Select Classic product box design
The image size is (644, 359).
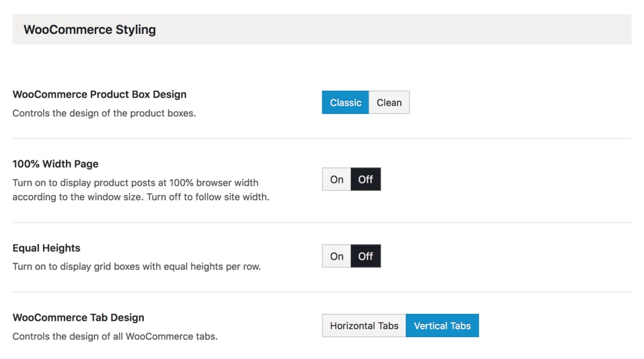click(346, 102)
